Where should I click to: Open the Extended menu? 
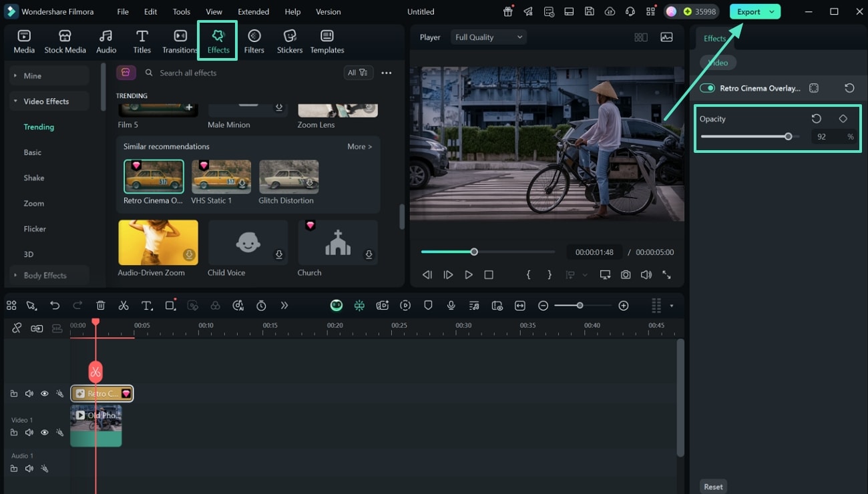(x=254, y=12)
